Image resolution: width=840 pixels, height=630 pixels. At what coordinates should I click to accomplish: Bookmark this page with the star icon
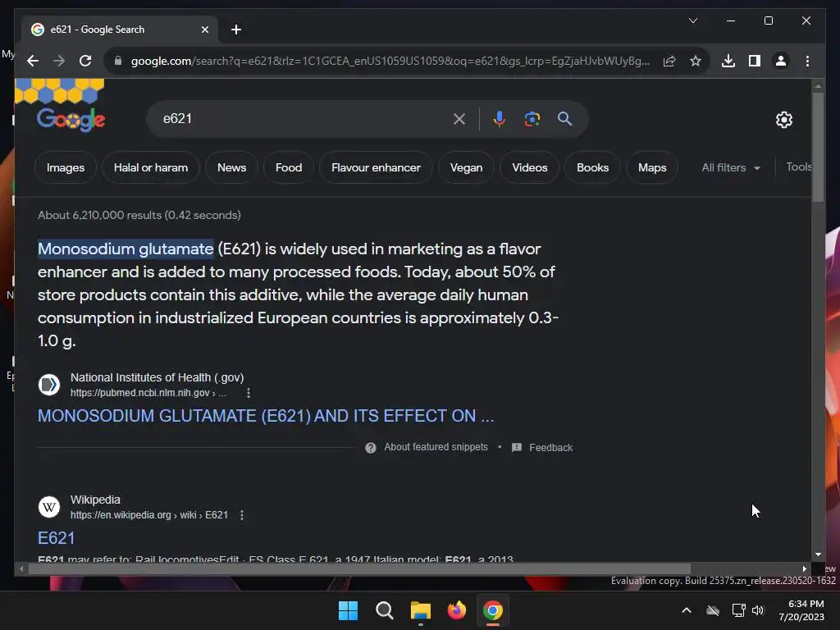click(696, 61)
